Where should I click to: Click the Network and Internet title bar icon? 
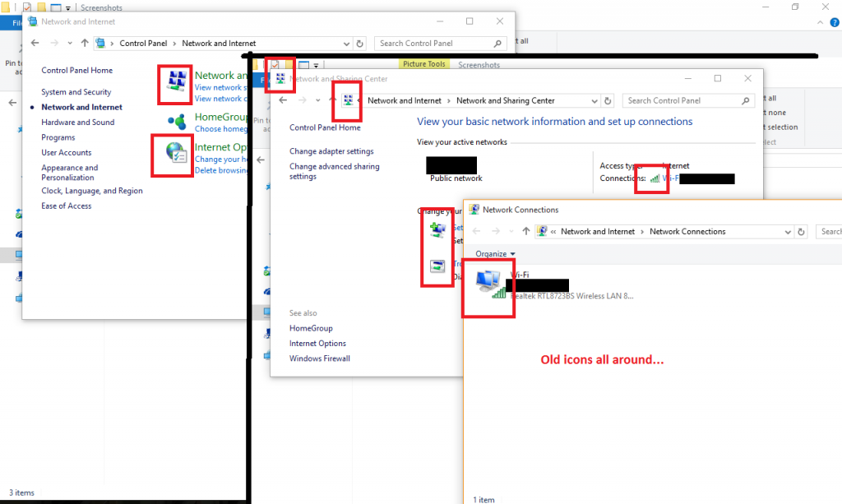click(x=32, y=21)
